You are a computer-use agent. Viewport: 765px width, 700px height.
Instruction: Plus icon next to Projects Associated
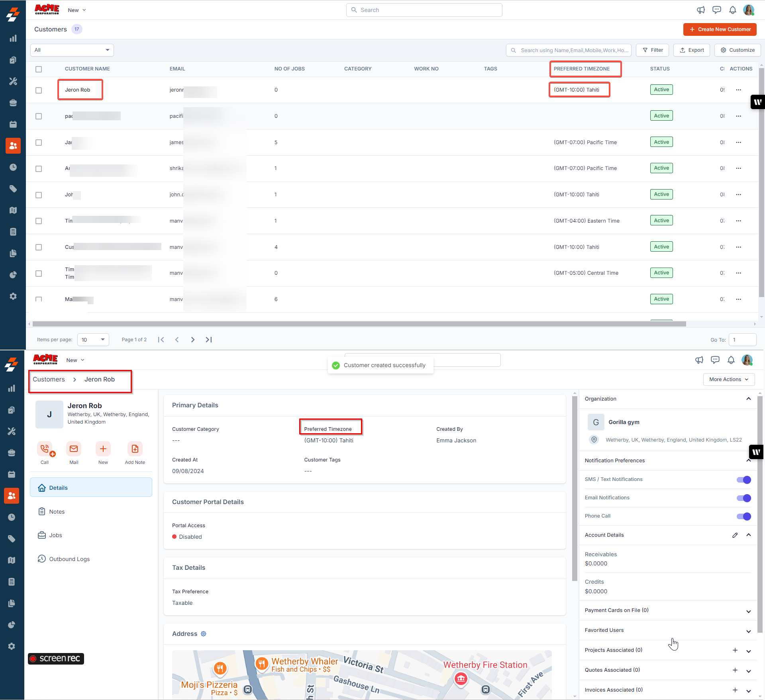point(735,650)
